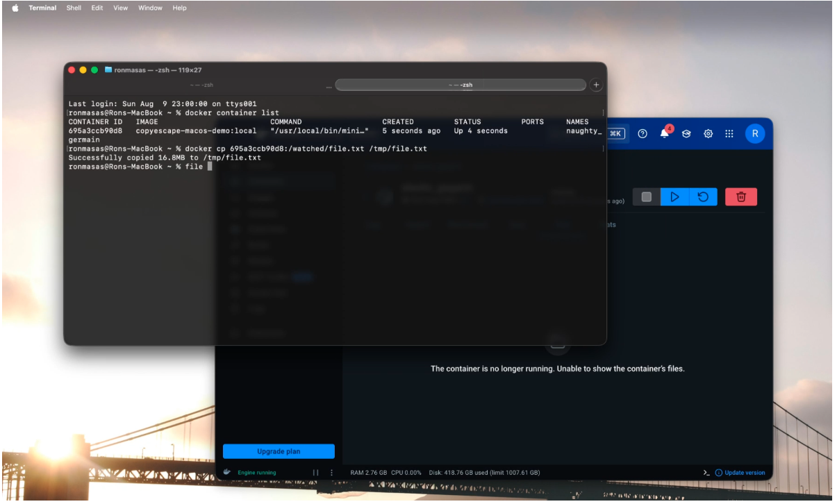Open the engine options three-dot menu

coord(331,473)
